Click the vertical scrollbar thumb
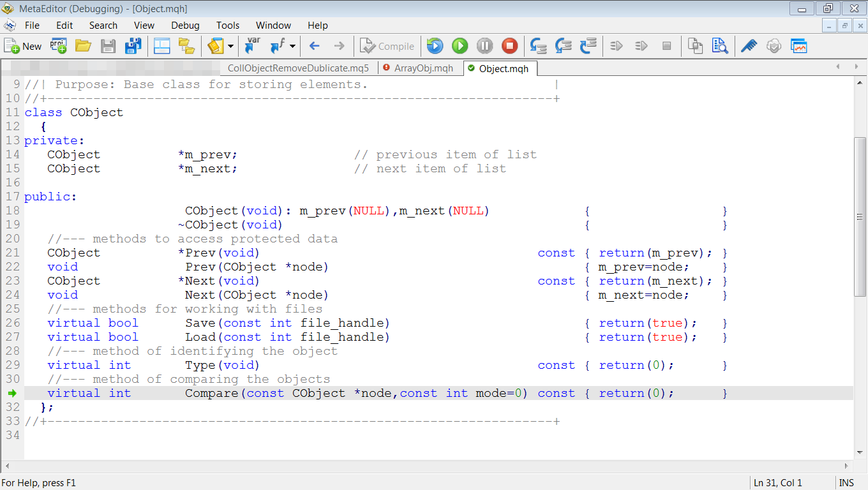This screenshot has width=868, height=490. point(860,216)
